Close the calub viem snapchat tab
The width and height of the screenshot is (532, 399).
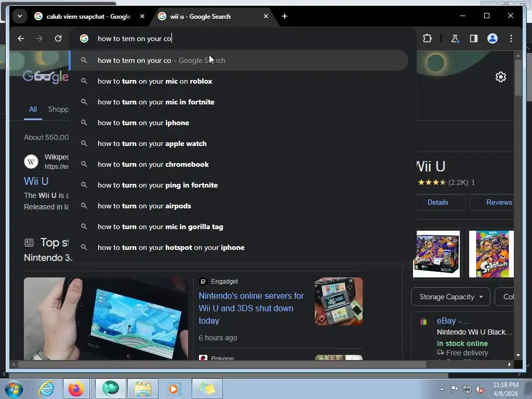[142, 16]
